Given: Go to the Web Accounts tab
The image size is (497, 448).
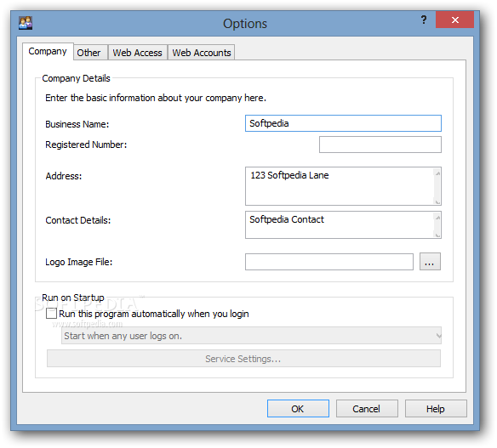Looking at the screenshot, I should click(202, 53).
